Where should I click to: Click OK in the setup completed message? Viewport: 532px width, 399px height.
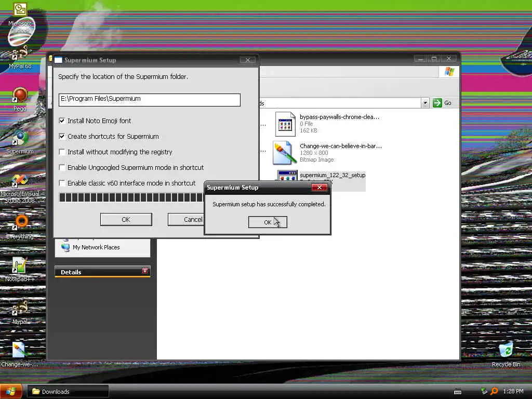(x=268, y=222)
